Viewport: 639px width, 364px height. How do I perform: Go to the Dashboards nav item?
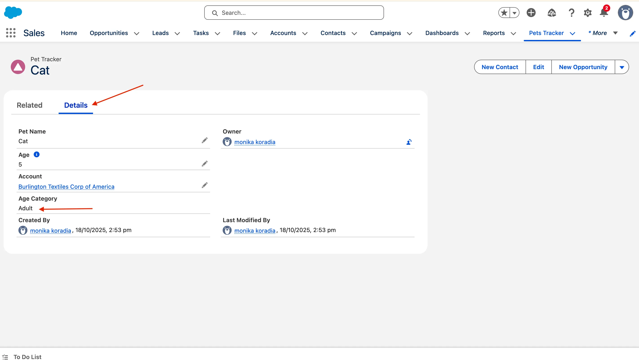[x=442, y=33]
